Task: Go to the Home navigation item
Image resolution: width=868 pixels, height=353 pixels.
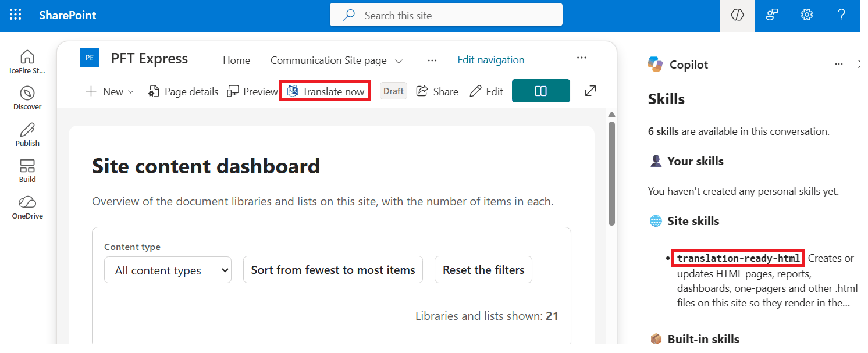Action: click(236, 60)
